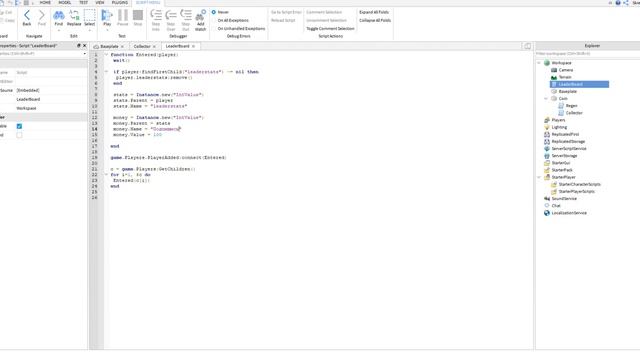
Task: Collapse the Workspace tree node
Action: (x=539, y=63)
